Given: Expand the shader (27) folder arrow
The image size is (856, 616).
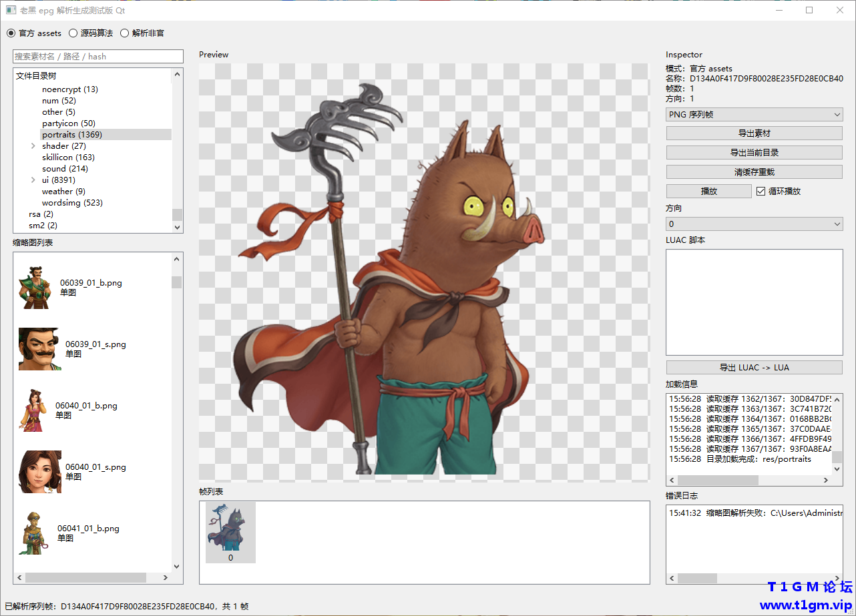Looking at the screenshot, I should pyautogui.click(x=33, y=146).
